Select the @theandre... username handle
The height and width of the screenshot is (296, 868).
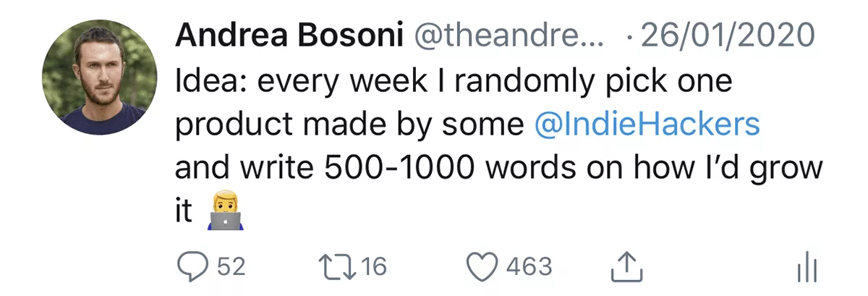507,35
